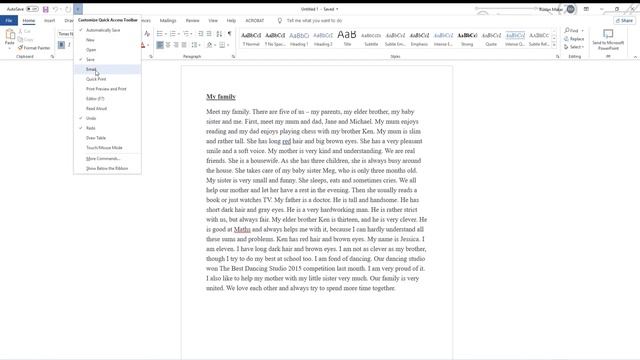Image resolution: width=640 pixels, height=360 pixels.
Task: Click the Tell me what you want field
Action: point(314,20)
